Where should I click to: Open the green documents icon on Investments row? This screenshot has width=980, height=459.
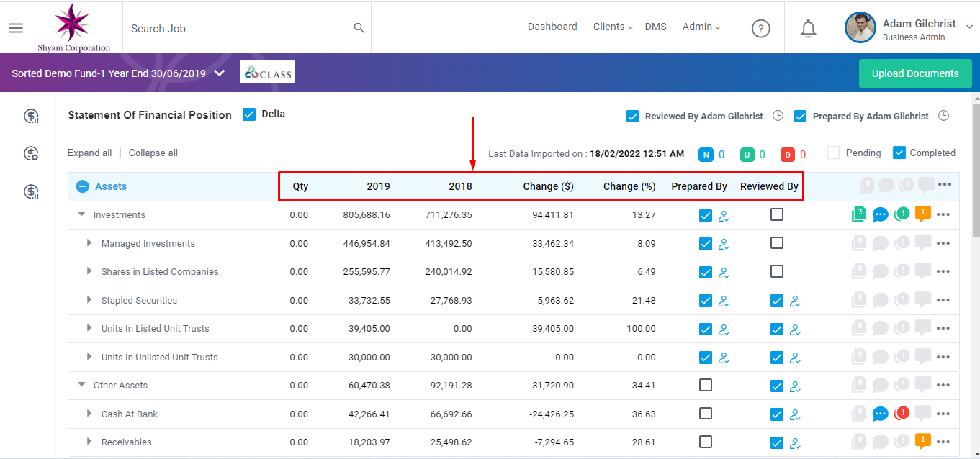tap(858, 214)
